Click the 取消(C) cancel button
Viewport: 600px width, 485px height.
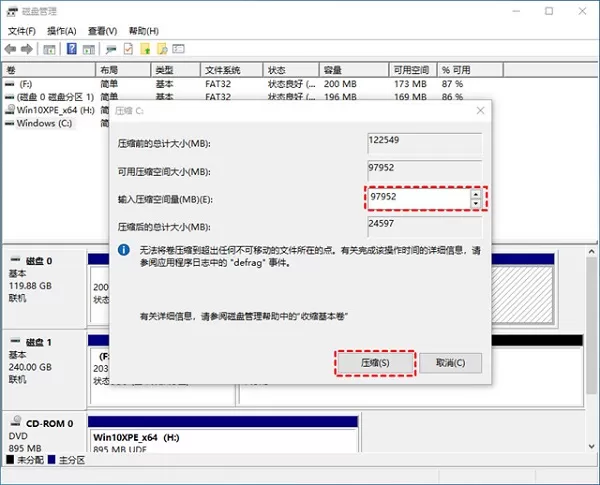450,363
